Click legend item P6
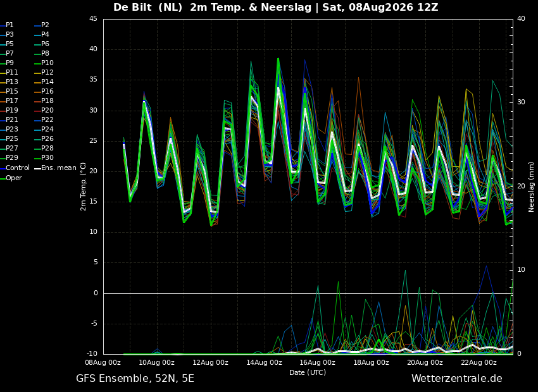Image resolution: width=538 pixels, height=392 pixels. [42, 44]
